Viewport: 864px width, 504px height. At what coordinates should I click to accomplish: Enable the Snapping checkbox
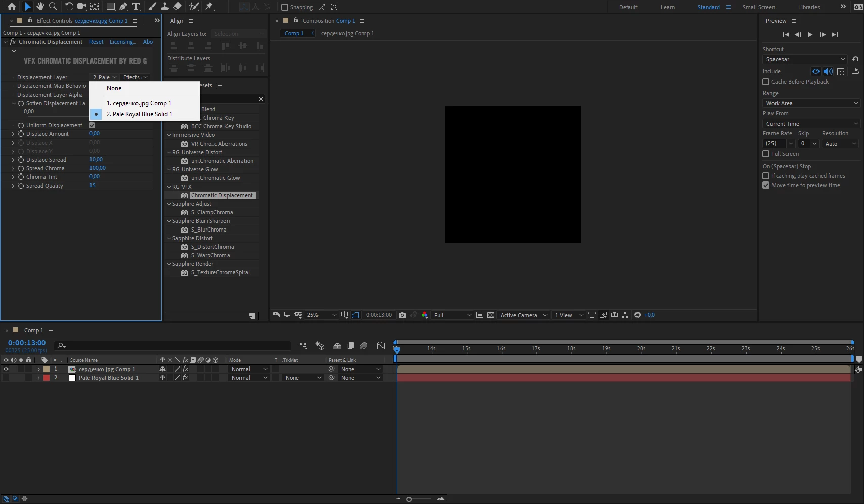coord(285,7)
